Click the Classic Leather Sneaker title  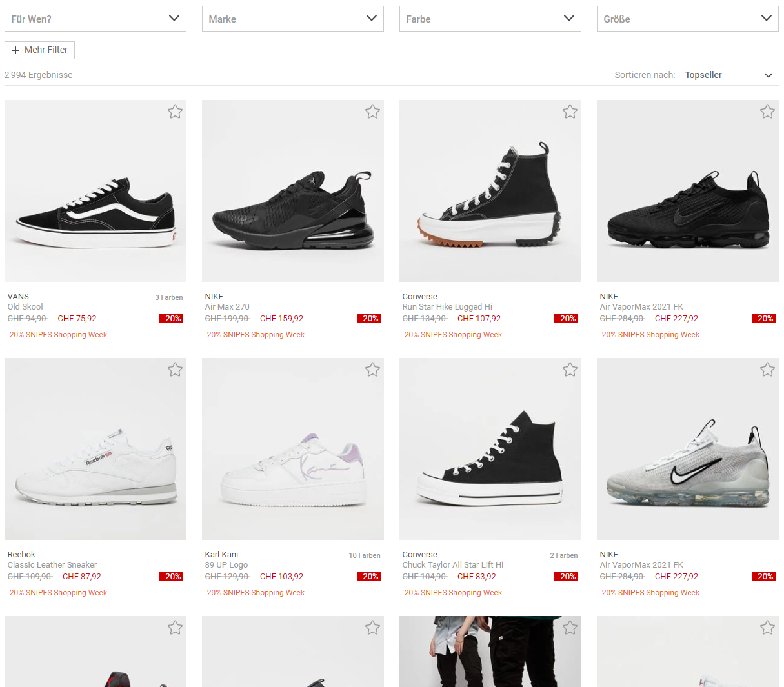pos(52,565)
